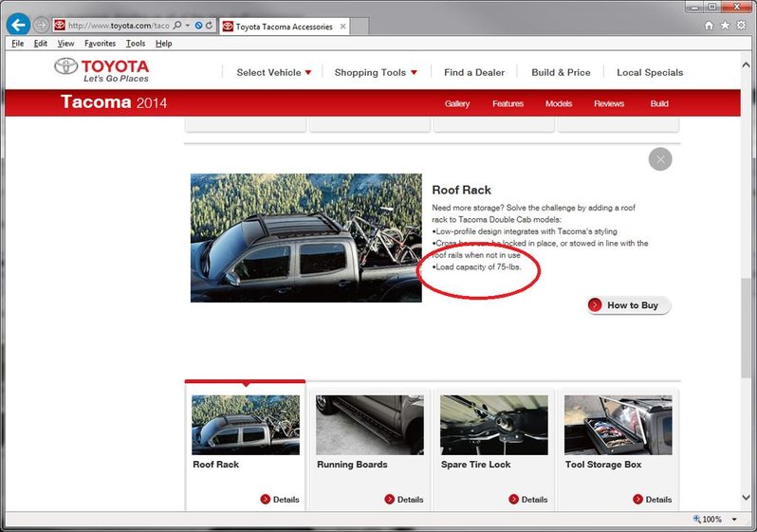
Task: Go to the Models section
Action: [559, 103]
